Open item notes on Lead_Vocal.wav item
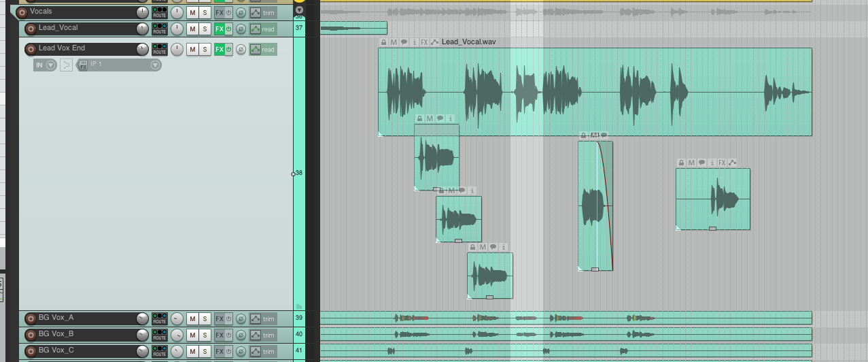 tap(404, 42)
